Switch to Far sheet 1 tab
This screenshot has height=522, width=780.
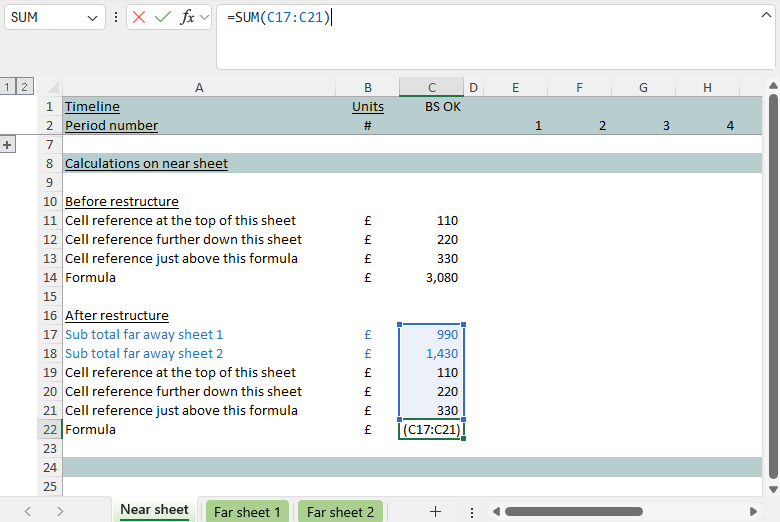(x=247, y=511)
